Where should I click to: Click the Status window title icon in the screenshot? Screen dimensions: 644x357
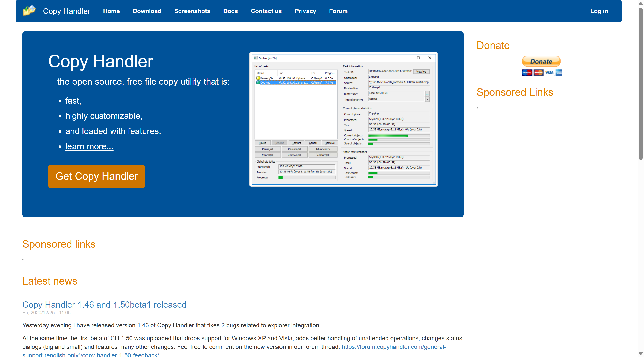255,58
